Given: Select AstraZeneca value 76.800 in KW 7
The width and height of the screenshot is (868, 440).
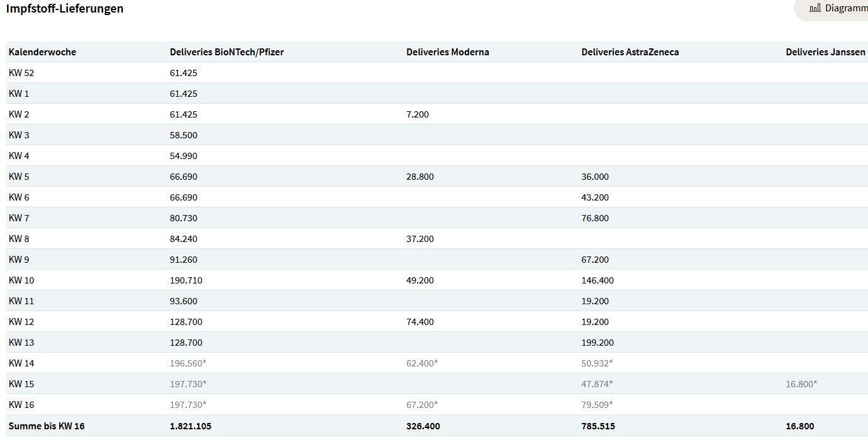Looking at the screenshot, I should coord(595,218).
